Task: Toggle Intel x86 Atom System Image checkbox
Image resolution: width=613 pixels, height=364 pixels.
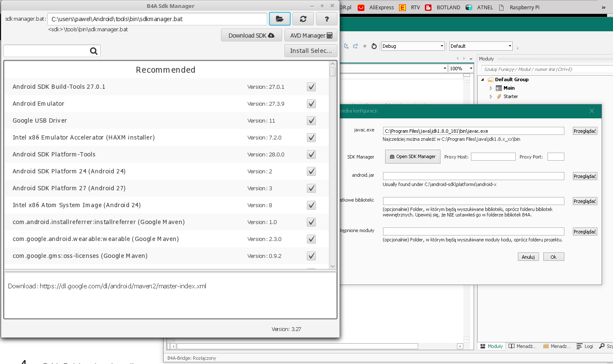Action: pyautogui.click(x=311, y=205)
